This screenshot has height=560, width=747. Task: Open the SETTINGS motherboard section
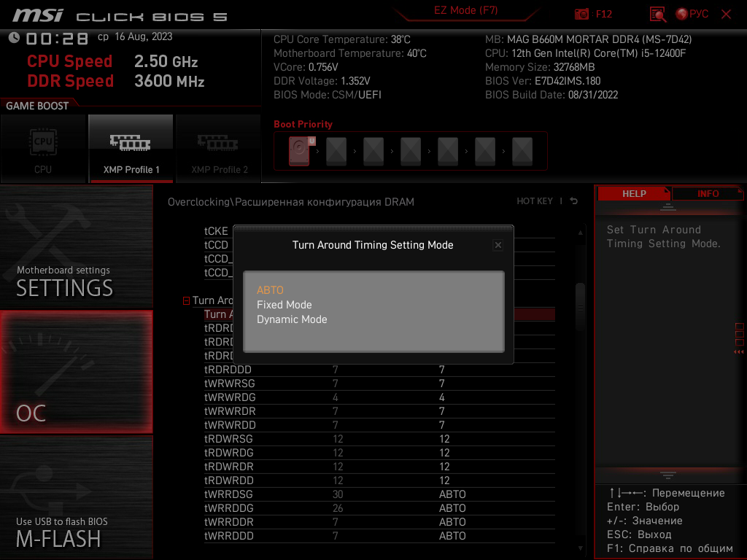click(76, 246)
